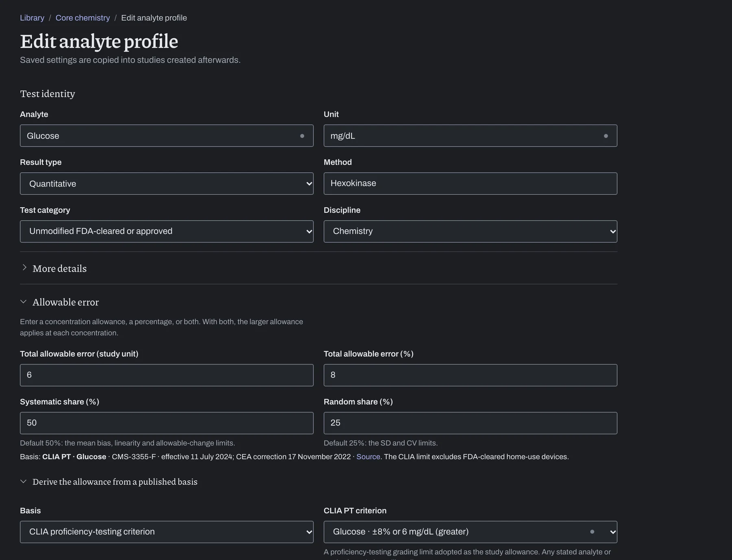Image resolution: width=732 pixels, height=560 pixels.
Task: Click the 'CLIA PT · Glucose' bold text
Action: pyautogui.click(x=74, y=457)
